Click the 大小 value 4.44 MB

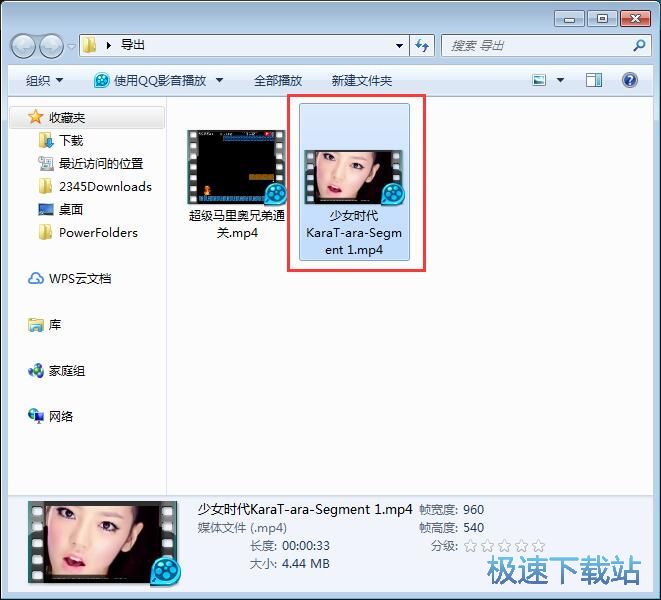point(306,564)
